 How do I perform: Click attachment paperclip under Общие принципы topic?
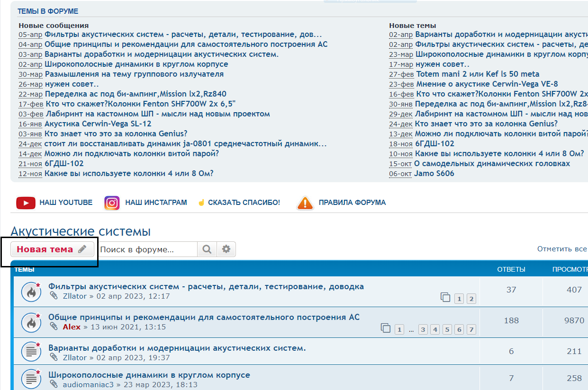(x=54, y=327)
